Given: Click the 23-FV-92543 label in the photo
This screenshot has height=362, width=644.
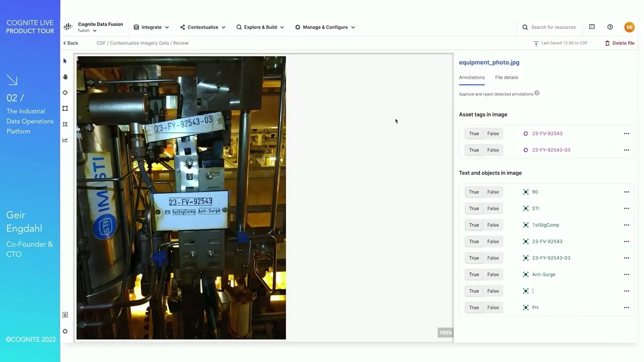Looking at the screenshot, I should [x=191, y=202].
